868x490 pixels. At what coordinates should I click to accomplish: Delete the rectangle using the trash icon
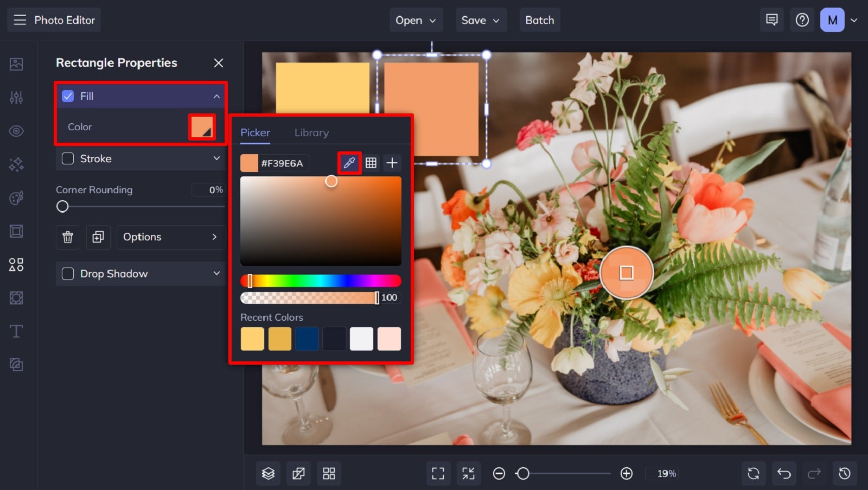pos(68,237)
